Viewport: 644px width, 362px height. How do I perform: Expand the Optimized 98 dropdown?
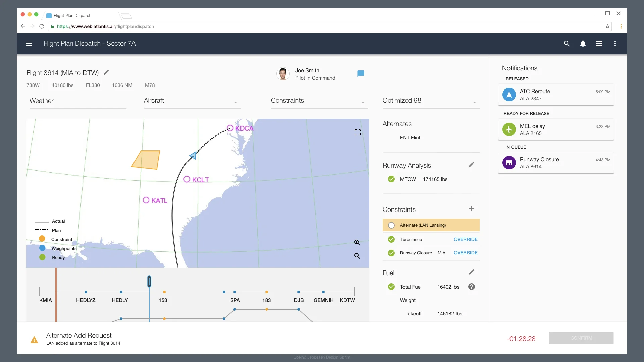click(474, 102)
